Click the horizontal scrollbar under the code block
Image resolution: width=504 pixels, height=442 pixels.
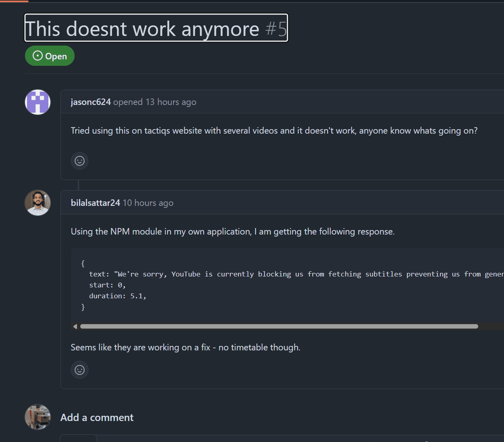click(x=278, y=326)
